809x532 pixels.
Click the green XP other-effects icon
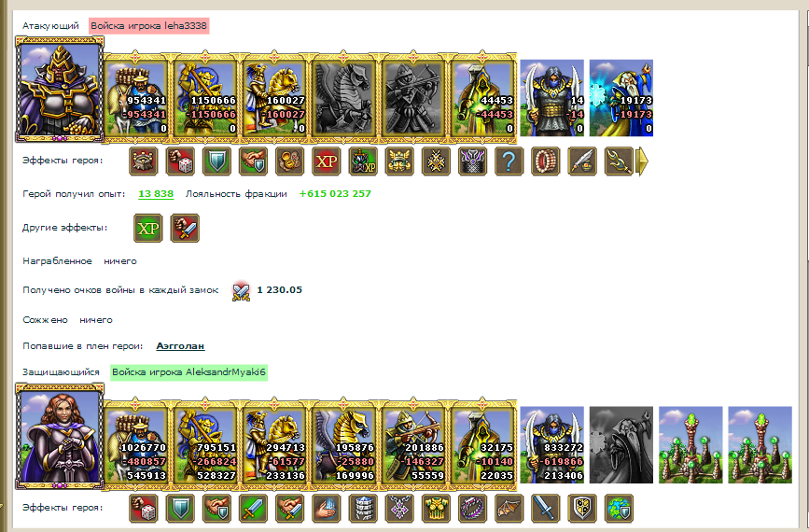pyautogui.click(x=148, y=228)
